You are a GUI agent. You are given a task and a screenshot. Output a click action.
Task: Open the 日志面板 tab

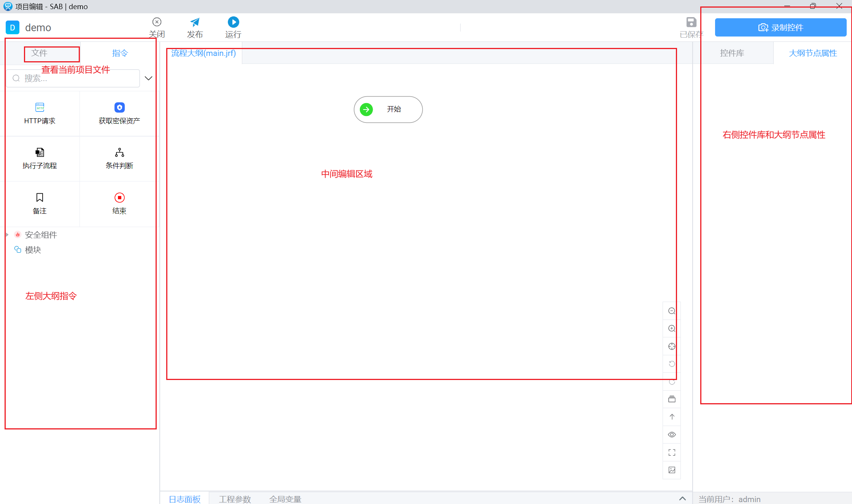click(x=185, y=499)
